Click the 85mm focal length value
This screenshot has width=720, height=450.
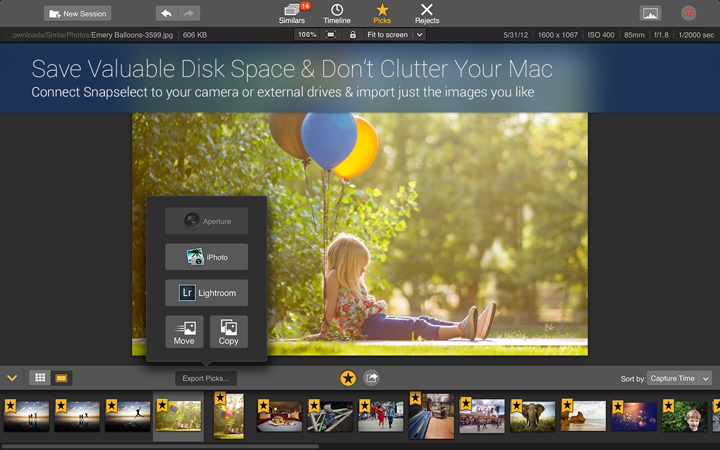point(634,34)
